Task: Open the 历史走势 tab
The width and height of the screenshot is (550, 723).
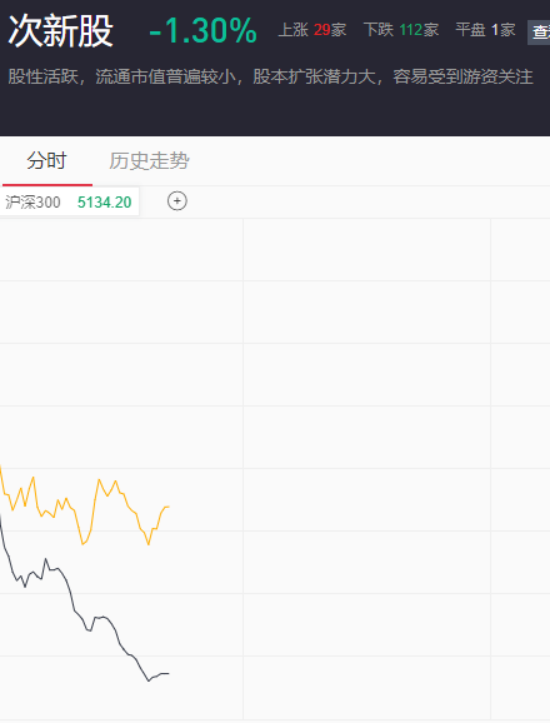Action: [x=149, y=161]
